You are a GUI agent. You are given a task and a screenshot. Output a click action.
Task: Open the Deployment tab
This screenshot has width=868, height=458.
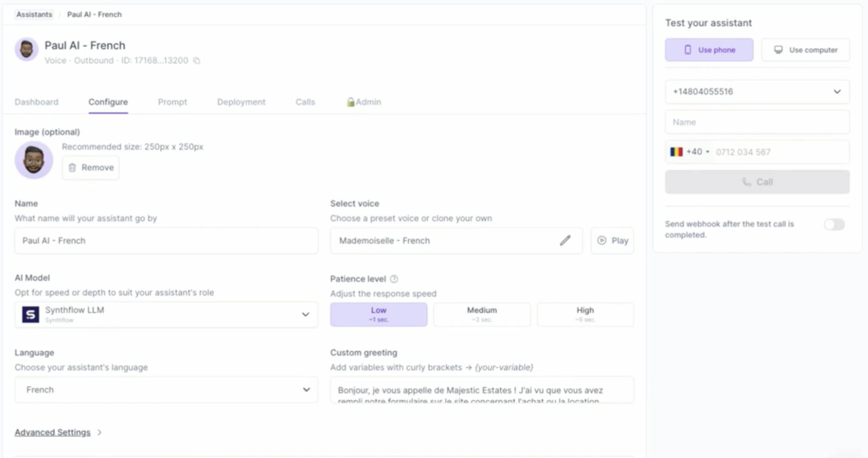(241, 102)
